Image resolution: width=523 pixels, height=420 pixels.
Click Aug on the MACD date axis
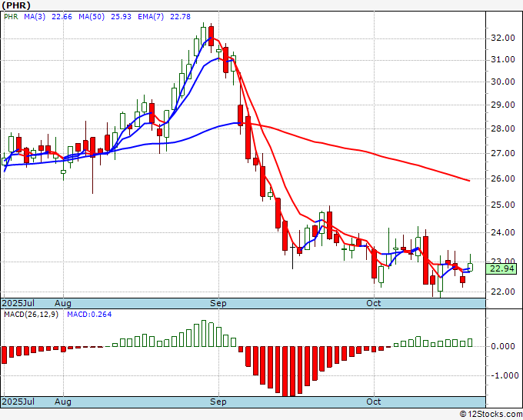pyautogui.click(x=63, y=402)
